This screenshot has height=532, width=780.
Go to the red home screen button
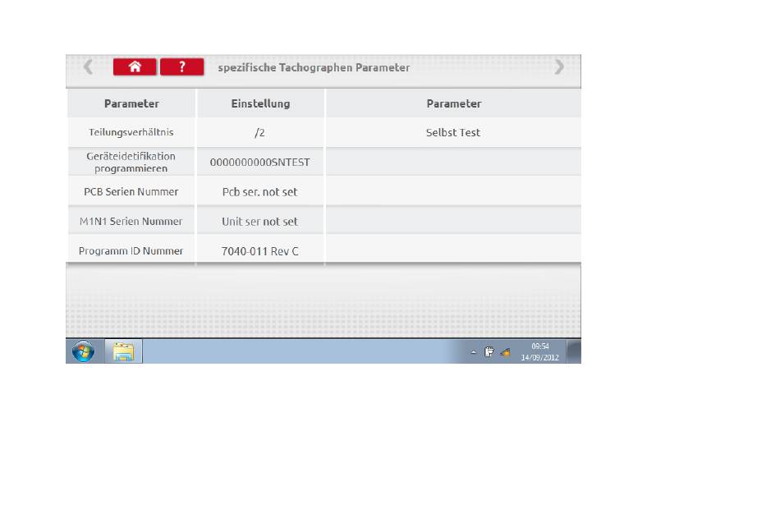135,66
